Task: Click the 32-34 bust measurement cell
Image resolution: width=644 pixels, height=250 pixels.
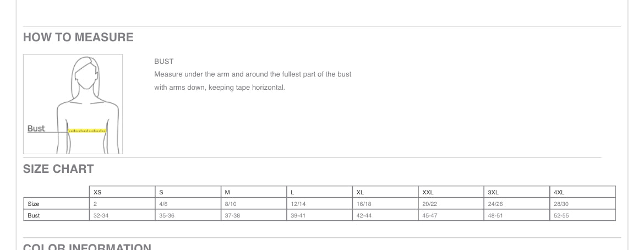Action: point(101,215)
